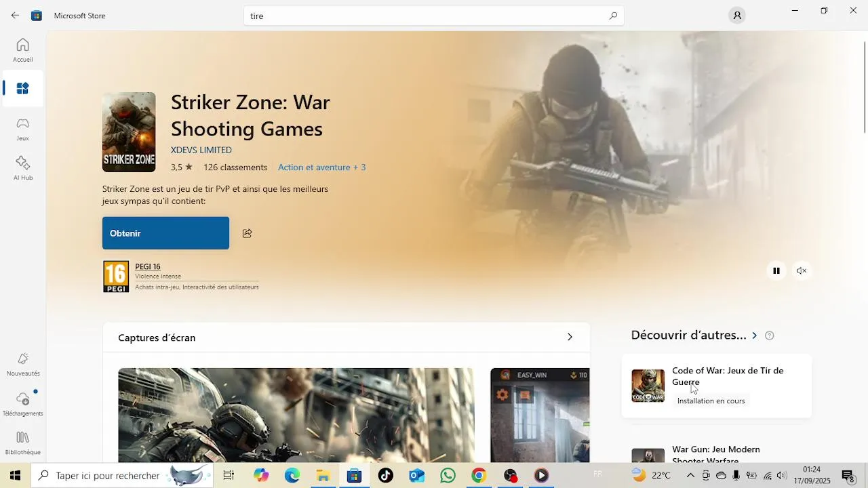Screen dimensions: 868x488
Task: Open the 126 classements ratings link
Action: (x=235, y=167)
